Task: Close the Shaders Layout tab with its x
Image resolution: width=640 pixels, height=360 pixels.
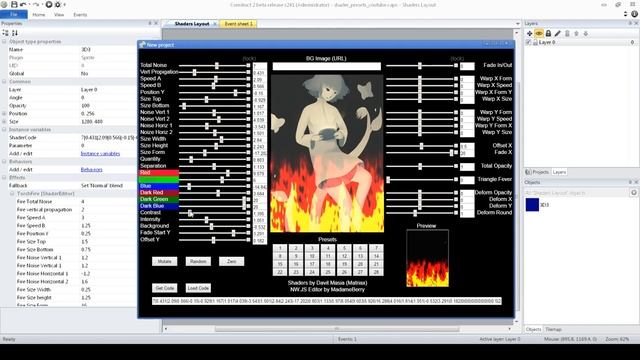Action: [x=215, y=24]
